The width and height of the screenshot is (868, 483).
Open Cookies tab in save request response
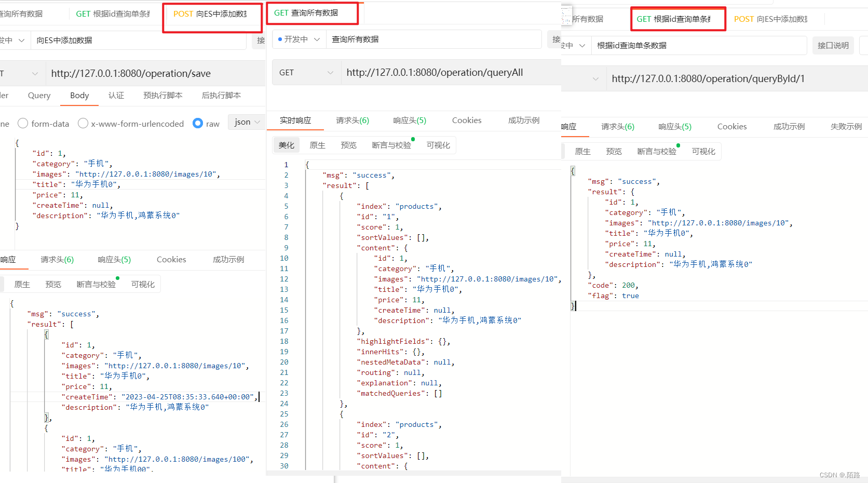tap(171, 260)
